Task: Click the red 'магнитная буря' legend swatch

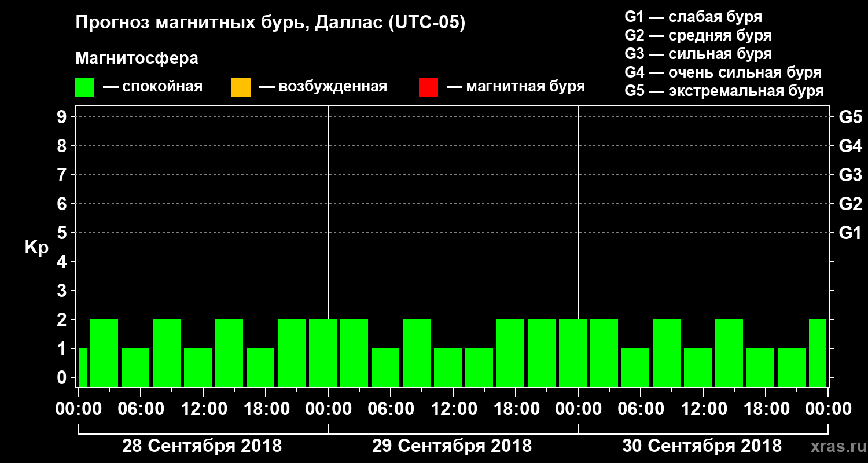Action: coord(428,87)
